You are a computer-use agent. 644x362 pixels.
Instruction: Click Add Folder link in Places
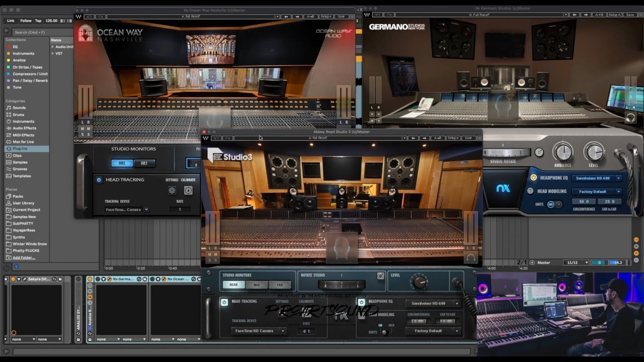click(x=24, y=257)
